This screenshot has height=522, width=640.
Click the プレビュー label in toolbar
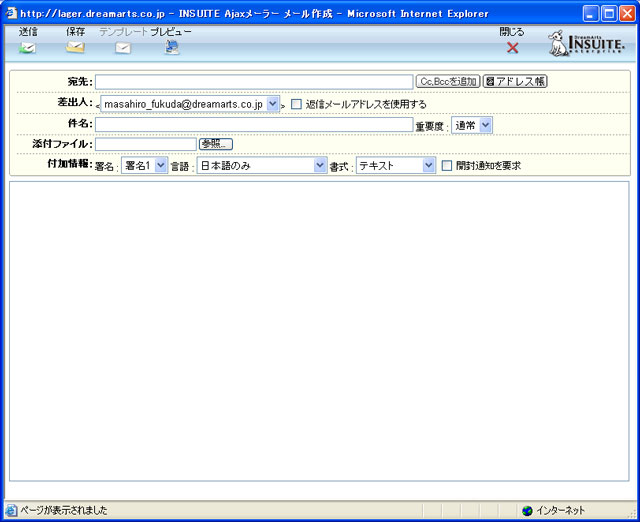point(171,32)
